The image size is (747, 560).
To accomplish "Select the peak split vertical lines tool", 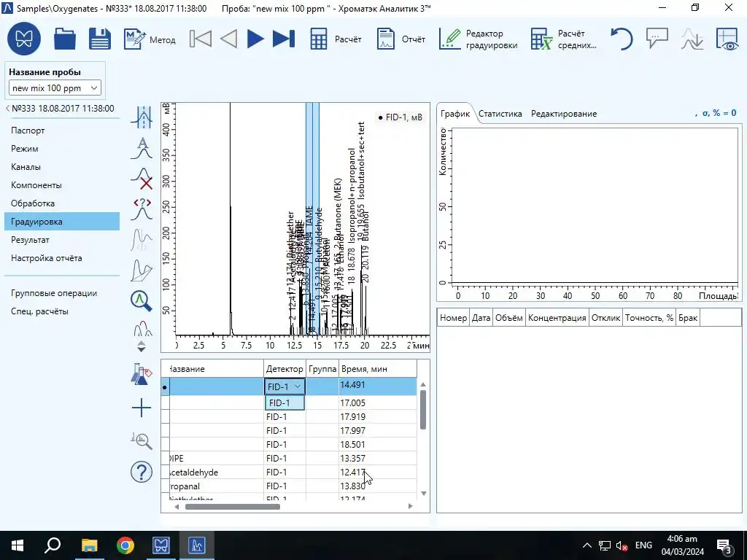I will pos(142,117).
